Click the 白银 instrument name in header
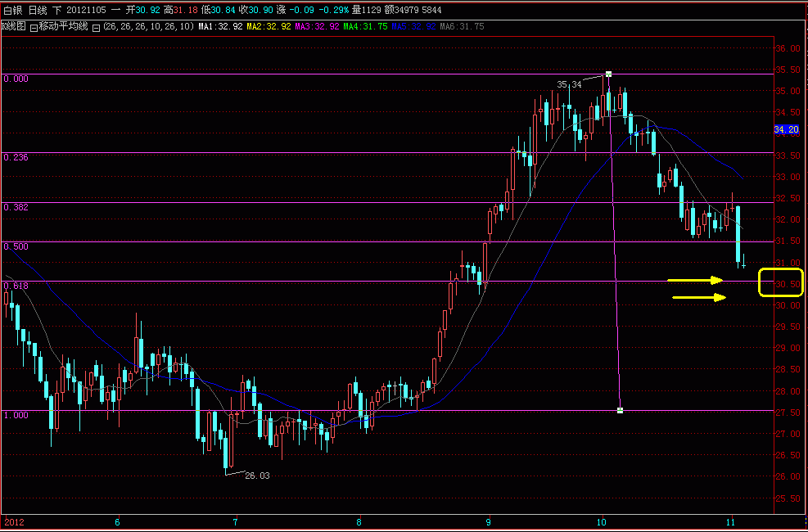Viewport: 808px width, 532px height. [x=12, y=11]
